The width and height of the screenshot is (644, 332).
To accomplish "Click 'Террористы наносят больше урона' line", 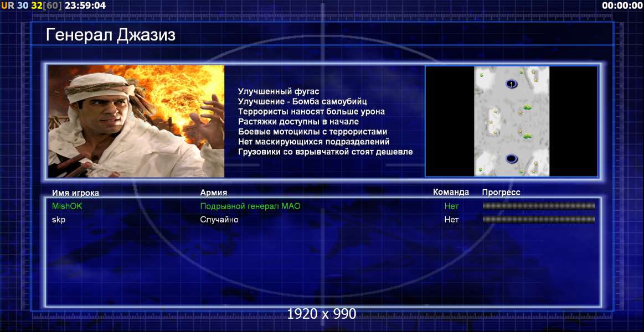I will 311,112.
